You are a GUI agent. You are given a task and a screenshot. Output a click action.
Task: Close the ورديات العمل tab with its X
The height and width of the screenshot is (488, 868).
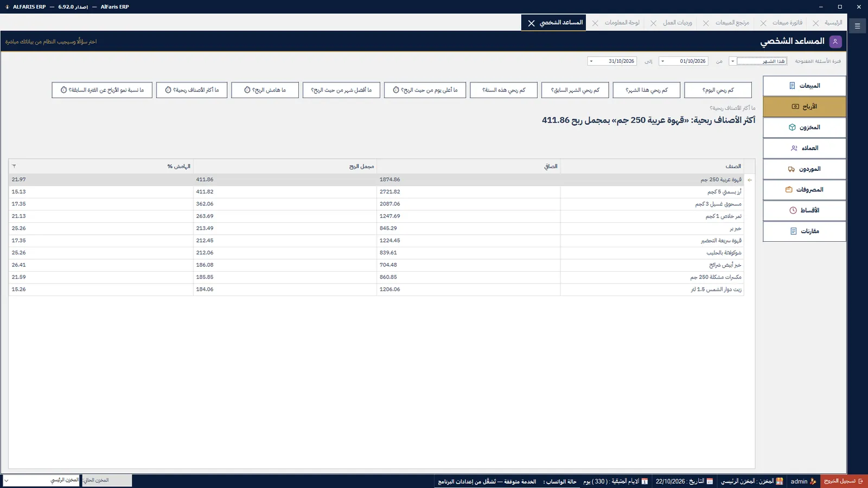653,23
